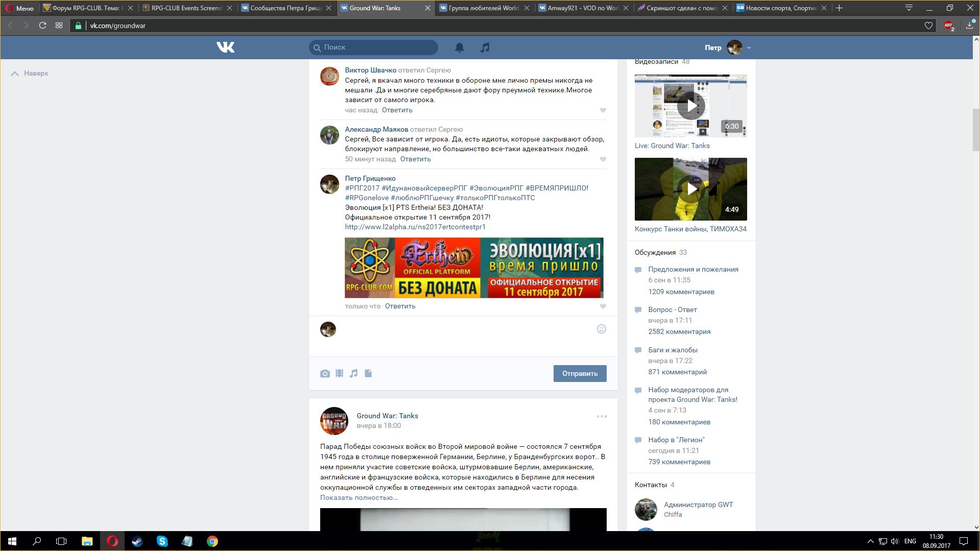Open the notifications bell icon
Image resolution: width=980 pixels, height=551 pixels.
(x=460, y=47)
